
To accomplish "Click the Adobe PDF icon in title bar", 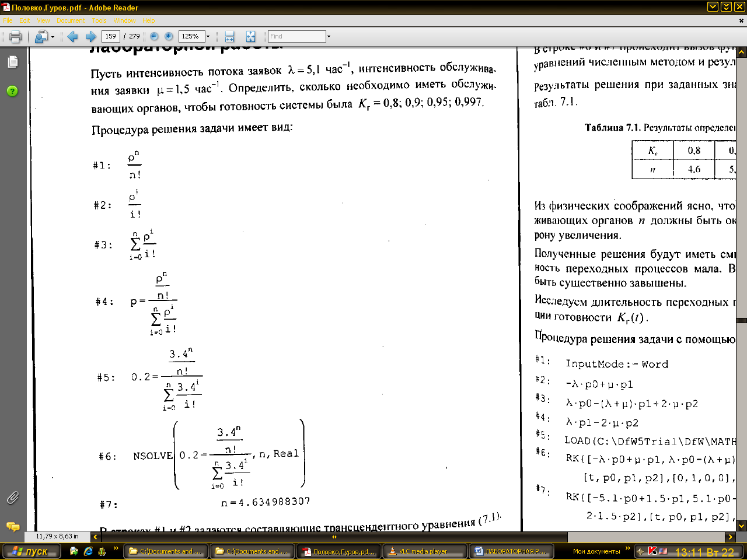I will click(6, 8).
